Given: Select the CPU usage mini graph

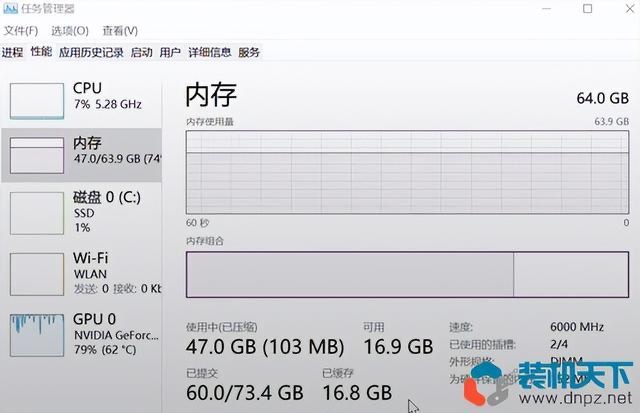Looking at the screenshot, I should [x=37, y=101].
